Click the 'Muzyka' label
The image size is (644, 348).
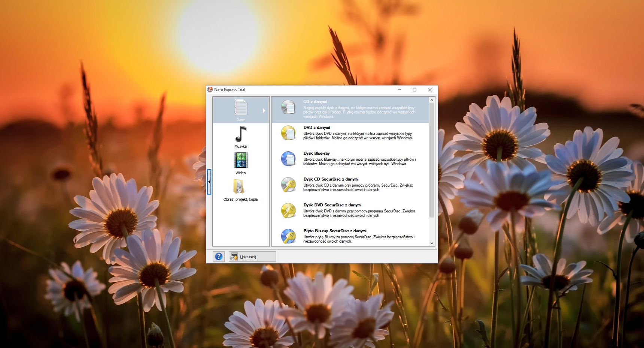(240, 146)
